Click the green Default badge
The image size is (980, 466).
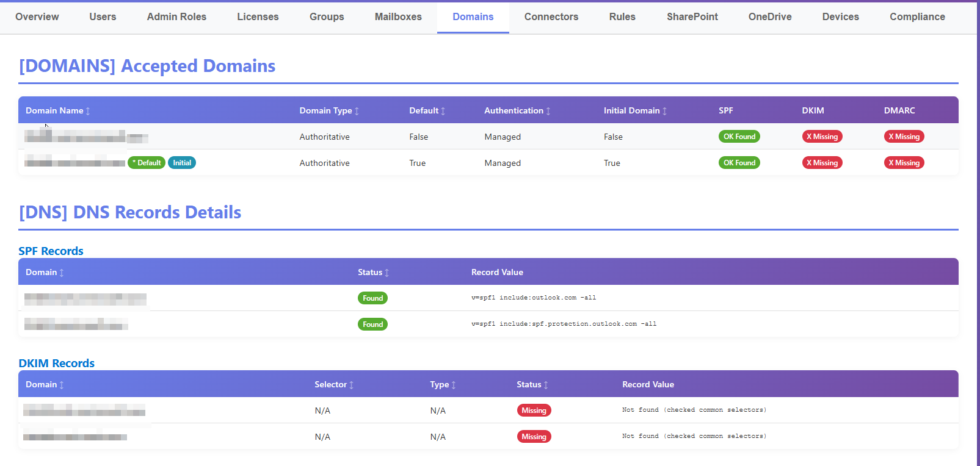pyautogui.click(x=147, y=163)
